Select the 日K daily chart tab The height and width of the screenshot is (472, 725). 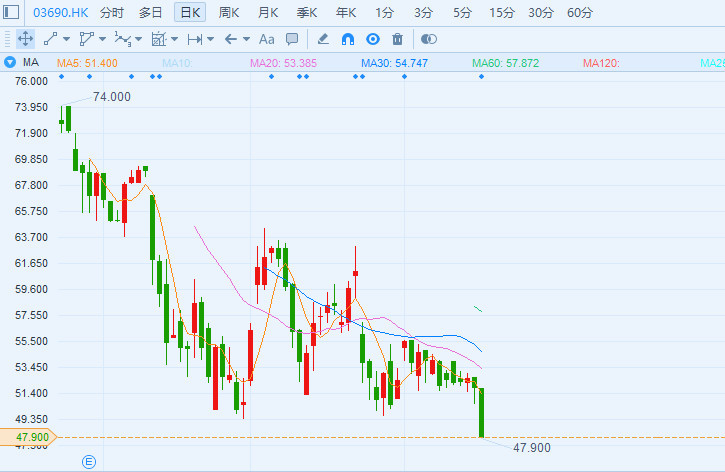[190, 12]
